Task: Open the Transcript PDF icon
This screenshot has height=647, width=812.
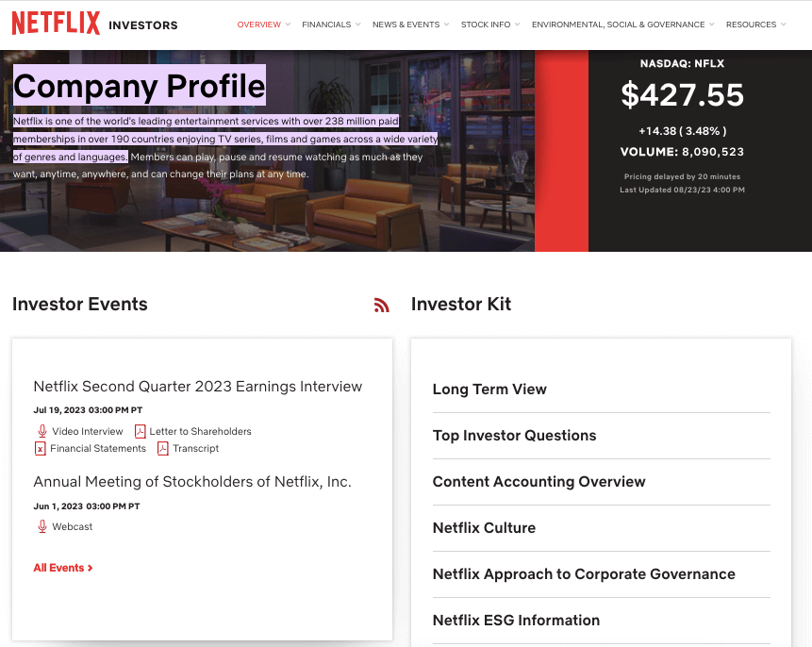Action: (162, 448)
